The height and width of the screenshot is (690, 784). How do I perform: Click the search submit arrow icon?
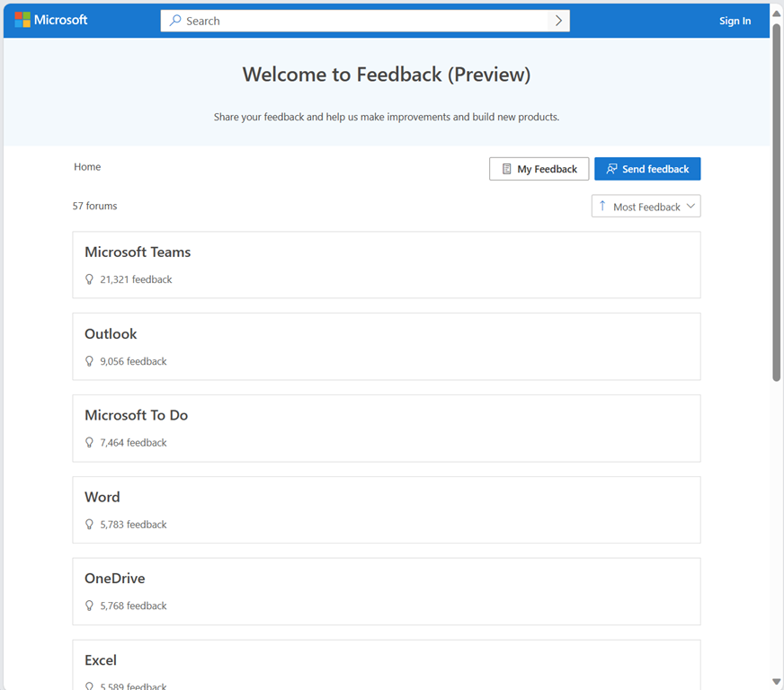tap(558, 21)
